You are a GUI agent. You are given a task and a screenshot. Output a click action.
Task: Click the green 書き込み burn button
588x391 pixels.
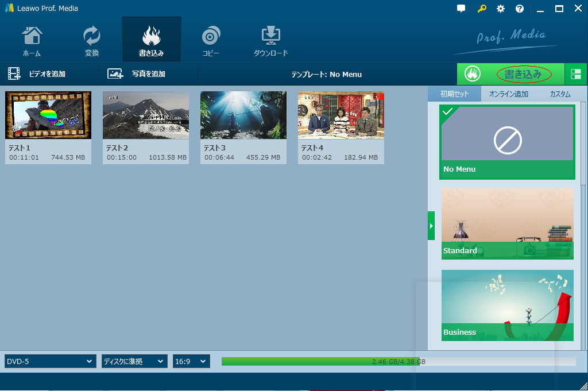tap(510, 74)
